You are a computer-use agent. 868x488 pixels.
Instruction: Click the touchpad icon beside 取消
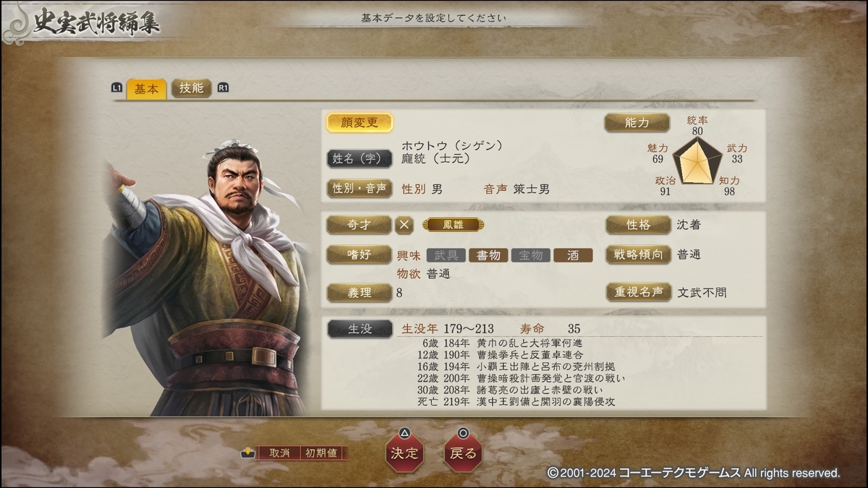[x=248, y=453]
